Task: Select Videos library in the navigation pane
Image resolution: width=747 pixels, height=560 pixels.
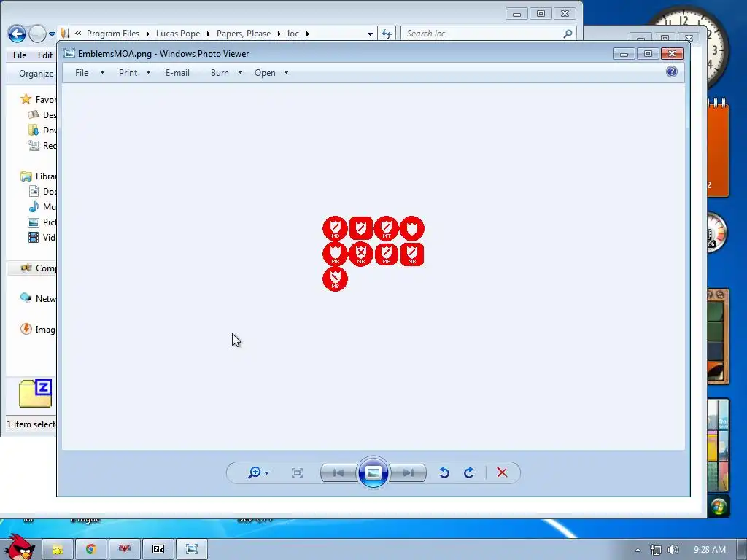Action: [42, 237]
